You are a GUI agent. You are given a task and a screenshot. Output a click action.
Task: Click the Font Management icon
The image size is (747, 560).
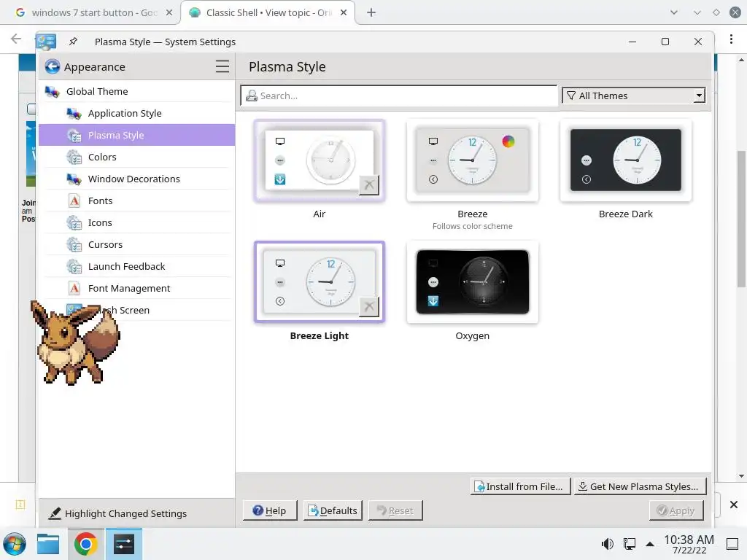coord(74,289)
